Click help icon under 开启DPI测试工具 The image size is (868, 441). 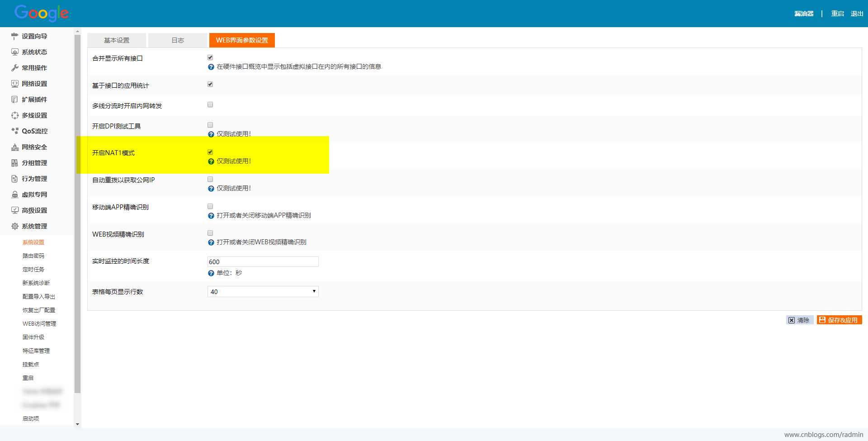click(211, 134)
